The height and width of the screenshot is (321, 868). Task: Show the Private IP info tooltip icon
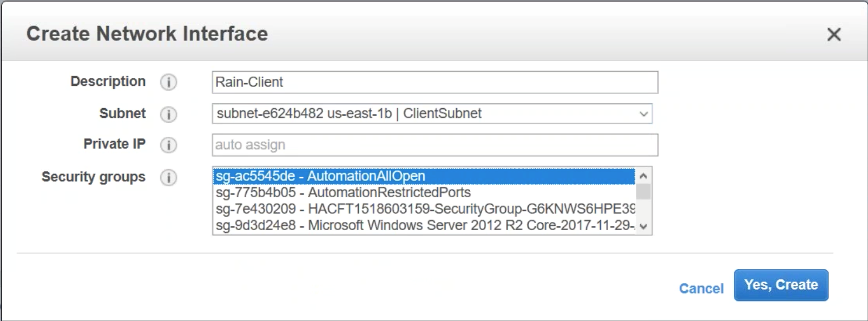[x=168, y=145]
